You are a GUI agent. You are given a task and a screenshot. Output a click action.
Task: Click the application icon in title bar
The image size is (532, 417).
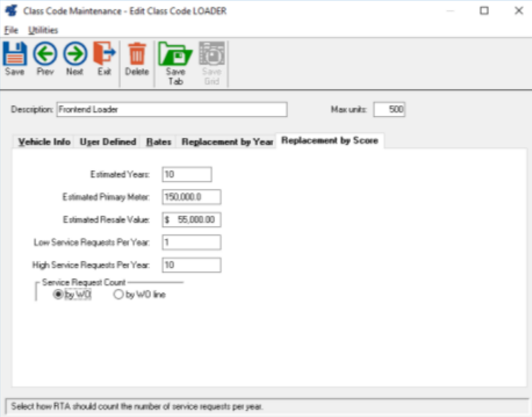pos(11,11)
